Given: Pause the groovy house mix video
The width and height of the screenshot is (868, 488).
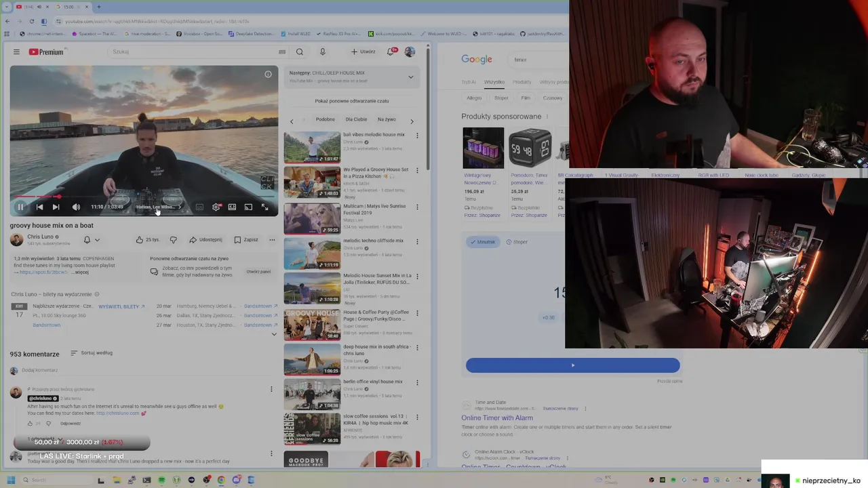Looking at the screenshot, I should click(x=20, y=207).
